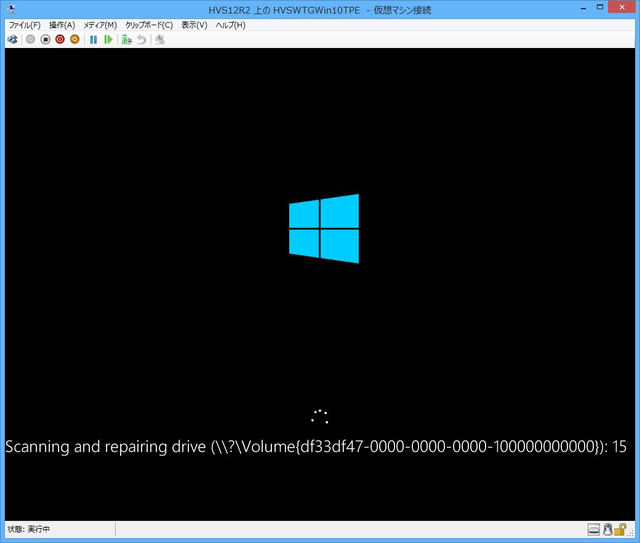This screenshot has height=543, width=640.
Task: Click the 状態: 実行中 status text
Action: coord(29,529)
